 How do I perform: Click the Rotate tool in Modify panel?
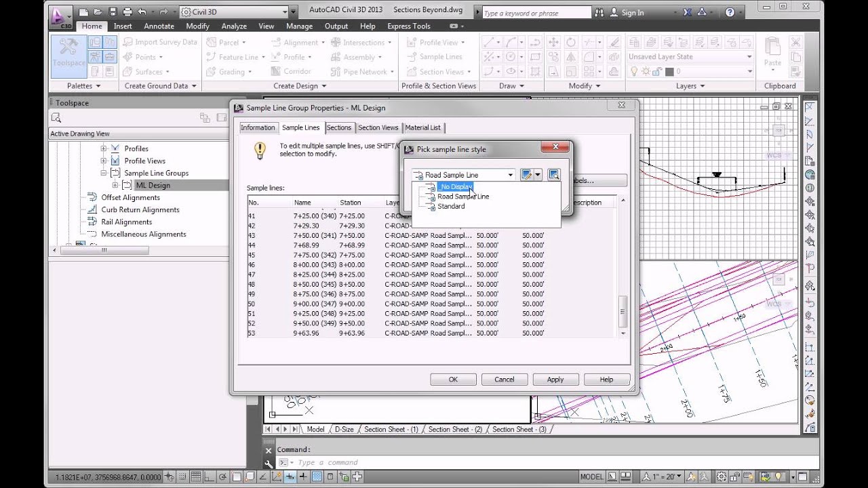click(x=570, y=42)
